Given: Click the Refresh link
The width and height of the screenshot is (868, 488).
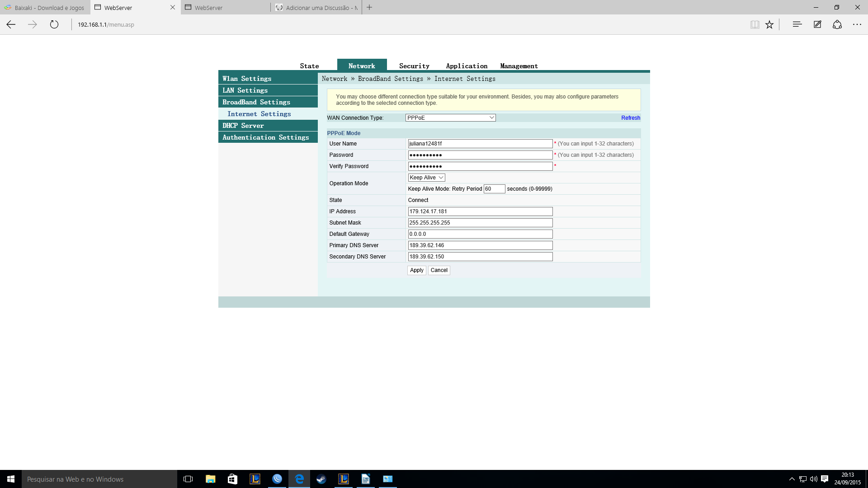Looking at the screenshot, I should pos(630,118).
